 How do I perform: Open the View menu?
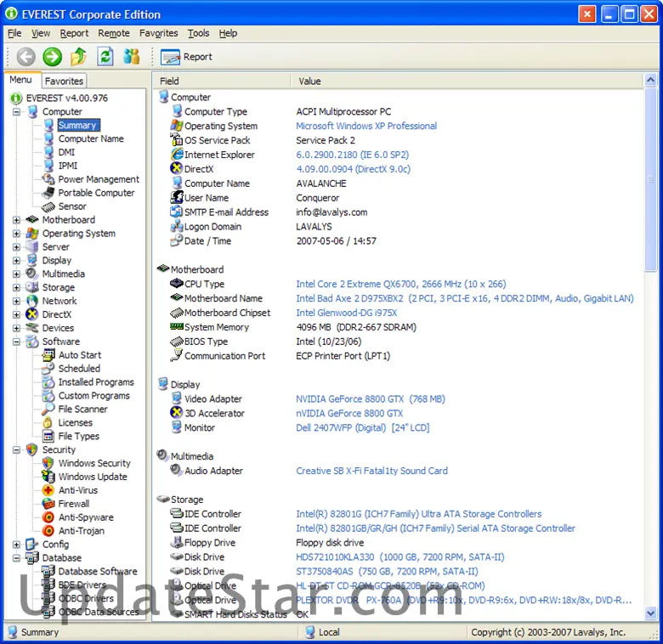(x=41, y=33)
